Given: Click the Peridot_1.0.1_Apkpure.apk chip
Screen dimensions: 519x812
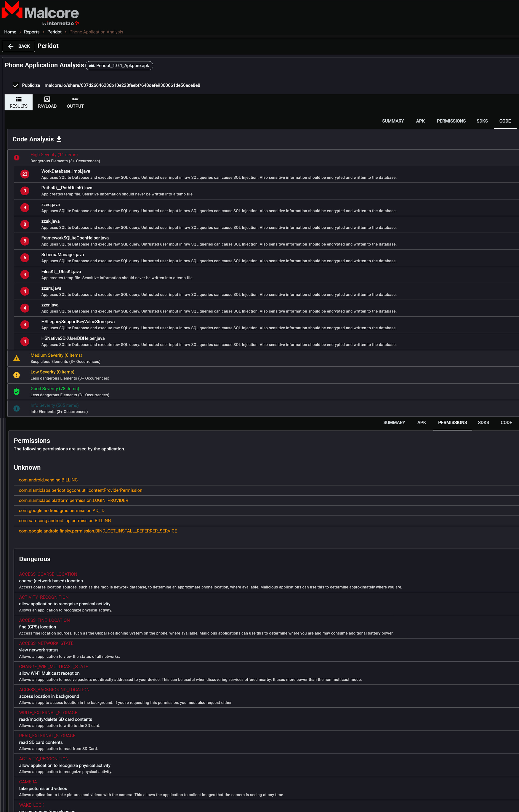Looking at the screenshot, I should [119, 65].
